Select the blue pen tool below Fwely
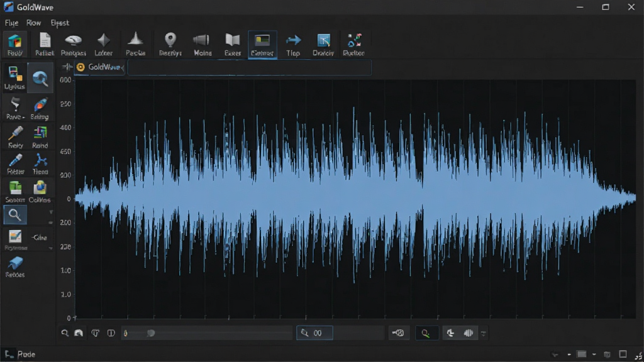Image resolution: width=644 pixels, height=362 pixels. point(16,160)
